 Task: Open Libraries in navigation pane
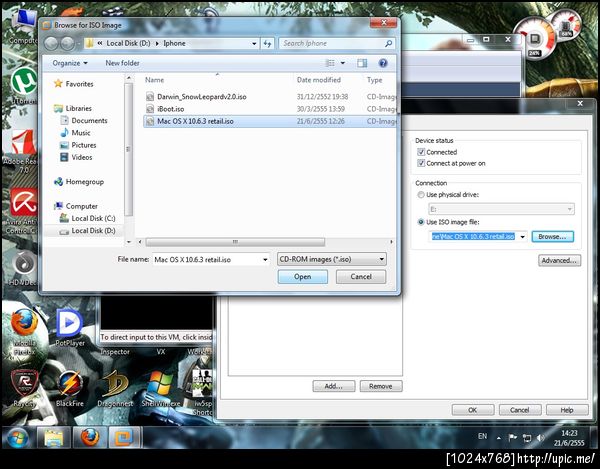73,108
